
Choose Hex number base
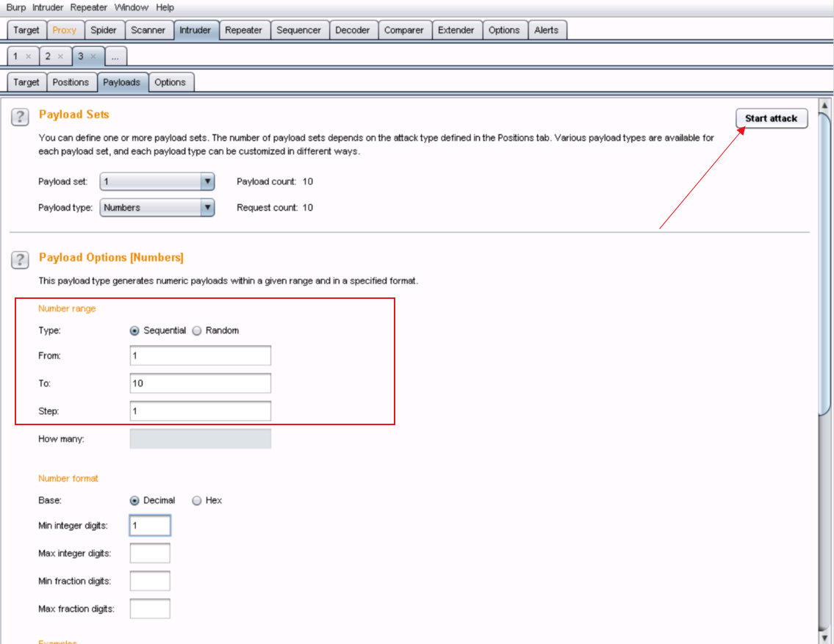pyautogui.click(x=197, y=501)
